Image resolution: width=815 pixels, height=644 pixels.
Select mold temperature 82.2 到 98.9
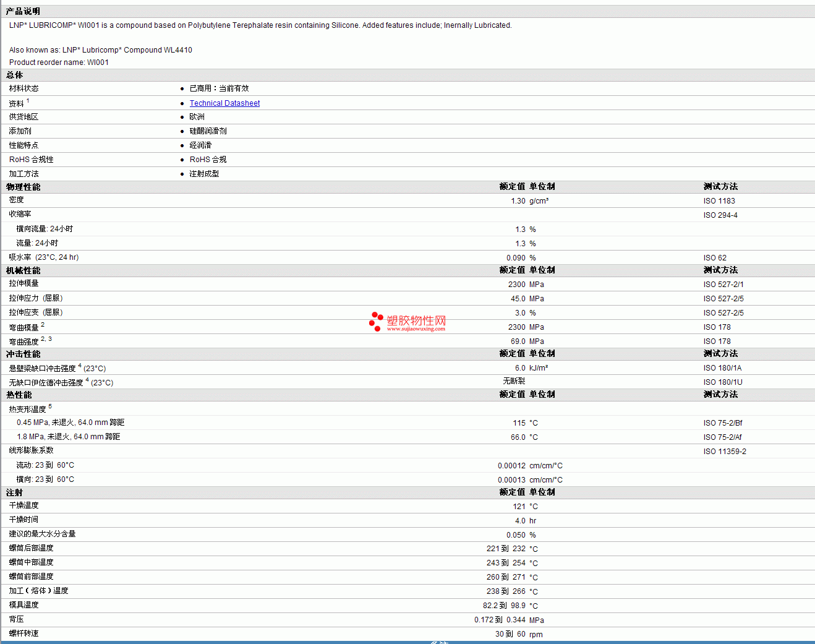tap(504, 606)
